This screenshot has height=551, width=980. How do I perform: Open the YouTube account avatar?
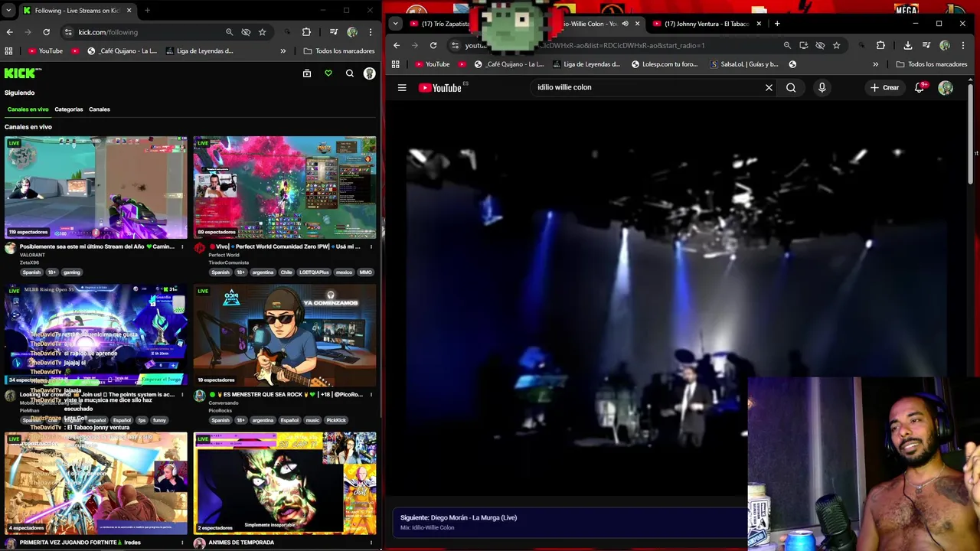click(x=946, y=87)
